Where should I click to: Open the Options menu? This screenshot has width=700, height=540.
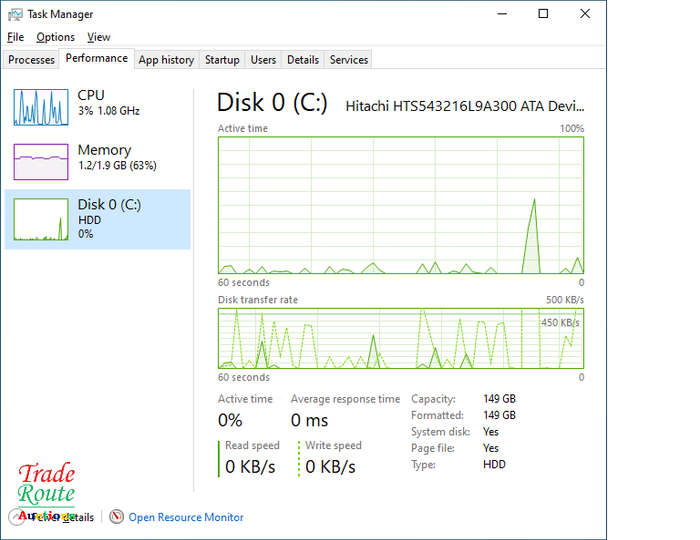coord(55,37)
